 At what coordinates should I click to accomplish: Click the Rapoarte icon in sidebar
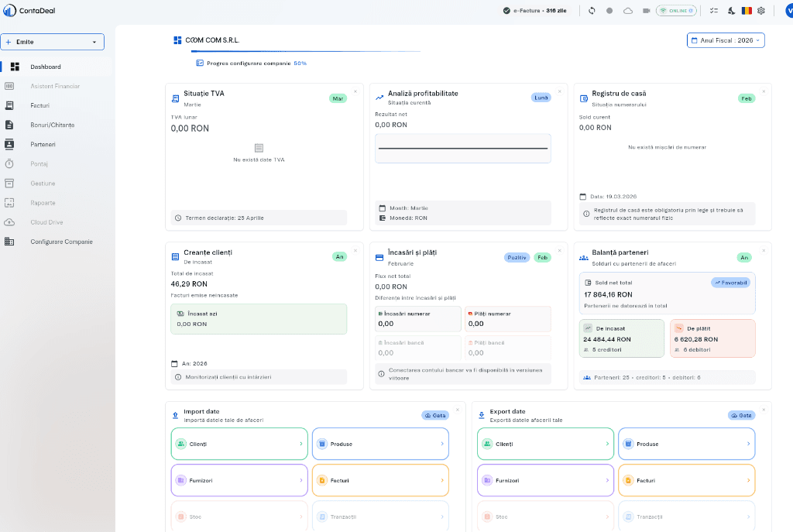point(9,203)
